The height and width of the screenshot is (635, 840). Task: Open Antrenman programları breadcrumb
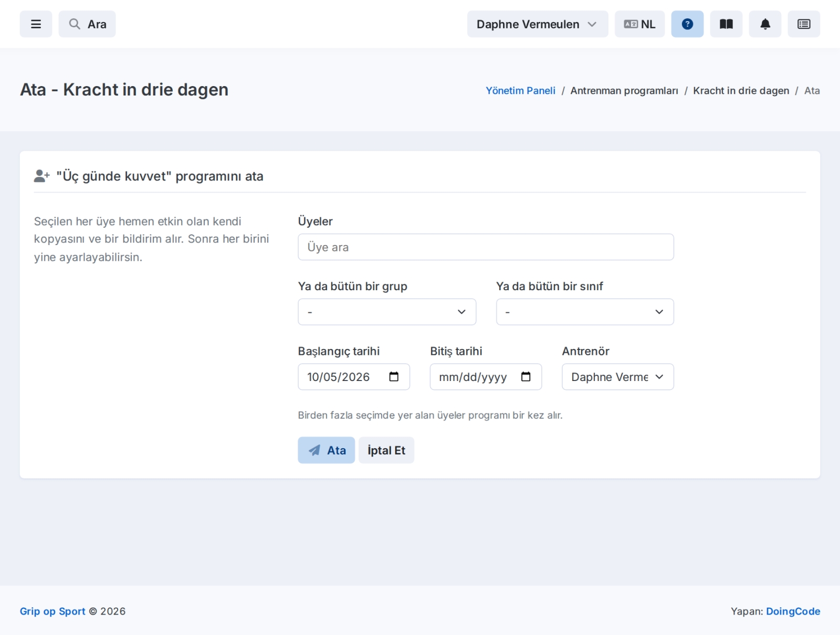click(624, 90)
